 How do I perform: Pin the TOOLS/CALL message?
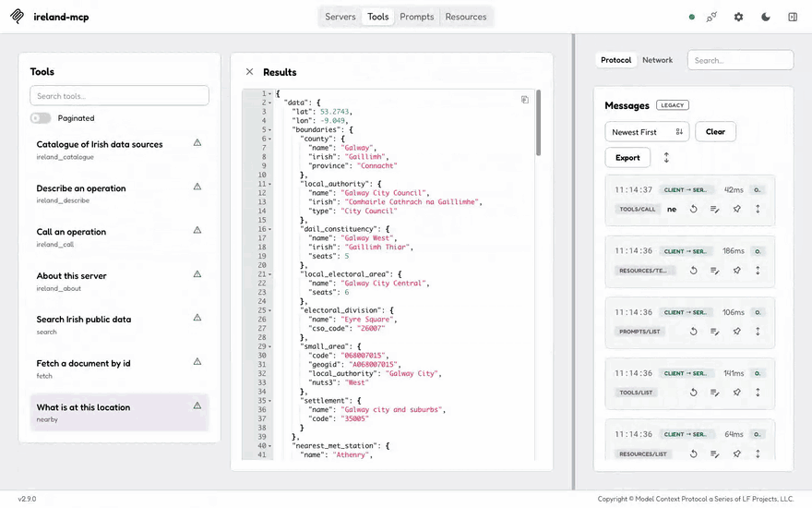(736, 209)
